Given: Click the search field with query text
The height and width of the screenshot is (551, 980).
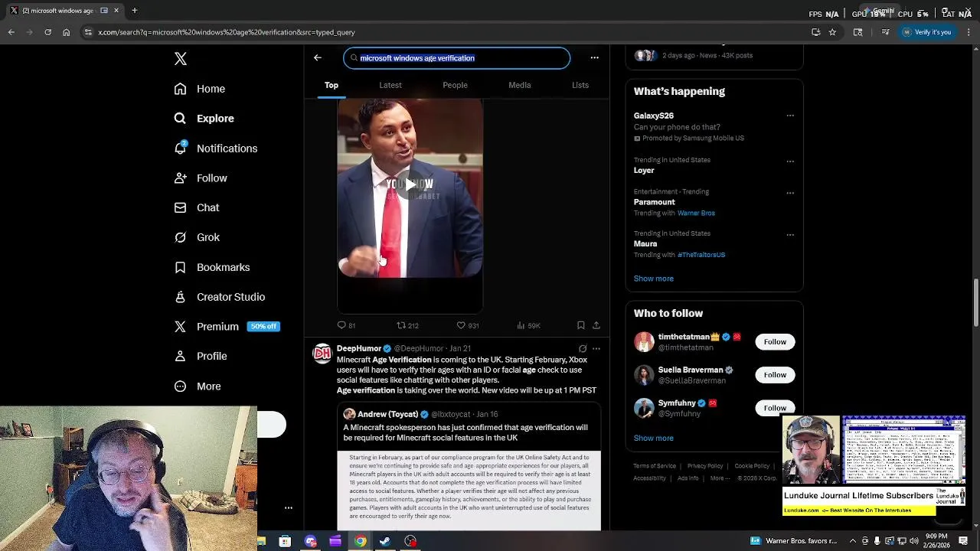Looking at the screenshot, I should click(456, 58).
